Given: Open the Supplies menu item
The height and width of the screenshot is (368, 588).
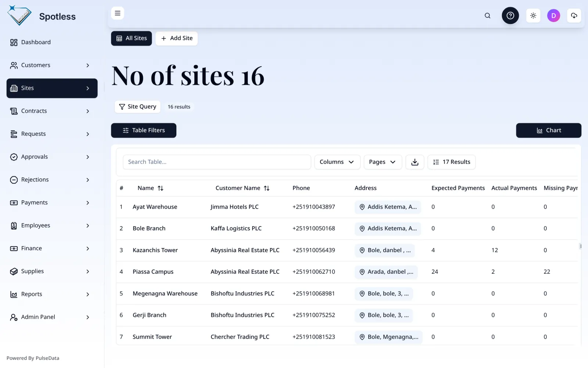Looking at the screenshot, I should pos(52,271).
